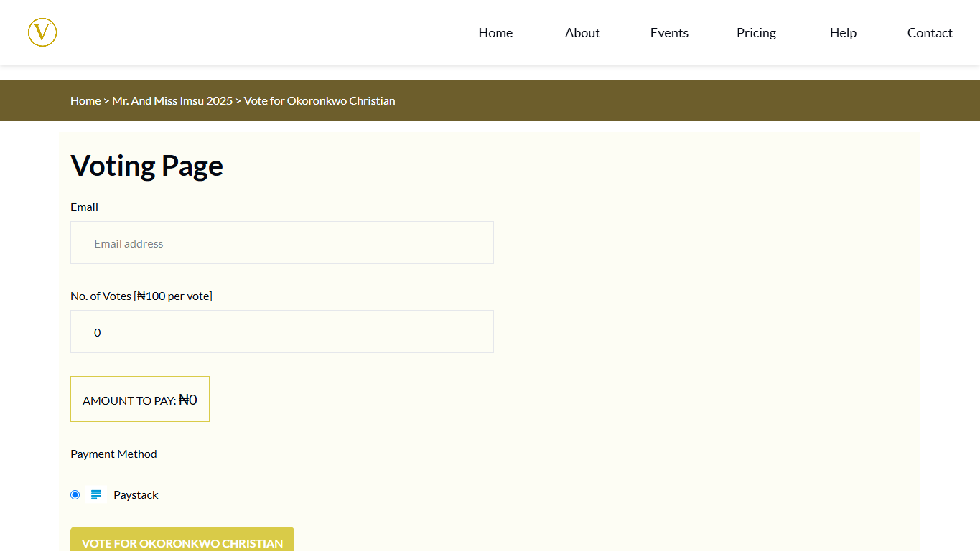Viewport: 980px width, 559px height.
Task: Open the Help menu item
Action: point(843,33)
